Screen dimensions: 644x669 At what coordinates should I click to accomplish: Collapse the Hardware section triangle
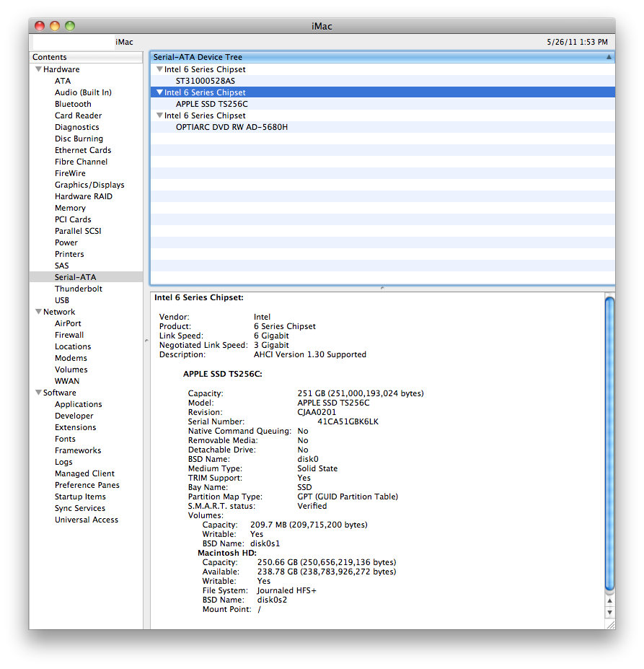(x=38, y=69)
